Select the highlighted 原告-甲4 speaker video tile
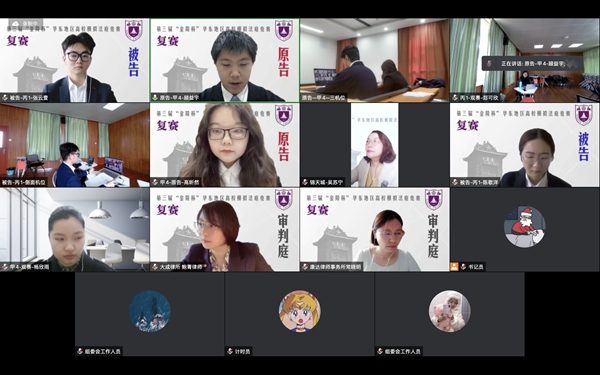This screenshot has height=375, width=600. [x=225, y=60]
